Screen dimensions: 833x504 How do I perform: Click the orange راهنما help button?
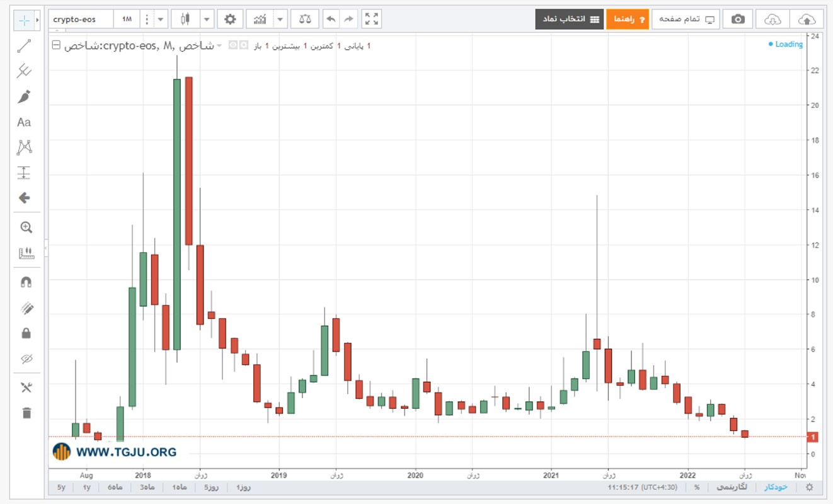pos(628,20)
